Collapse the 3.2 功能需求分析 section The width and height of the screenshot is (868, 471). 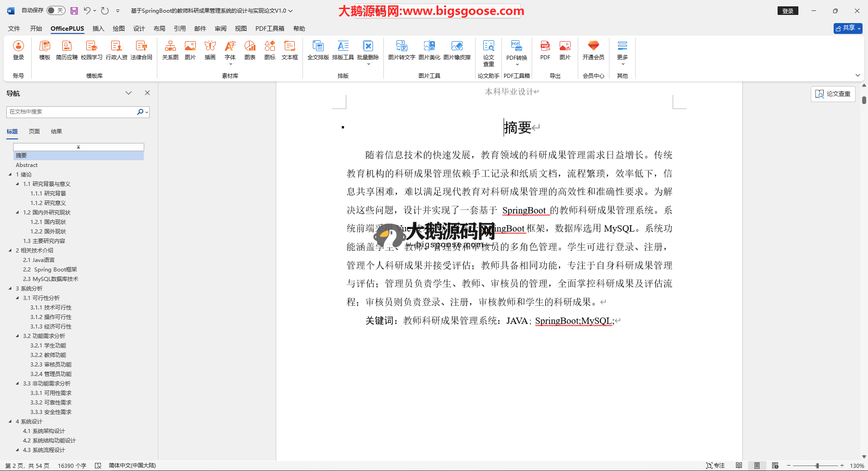(18, 336)
